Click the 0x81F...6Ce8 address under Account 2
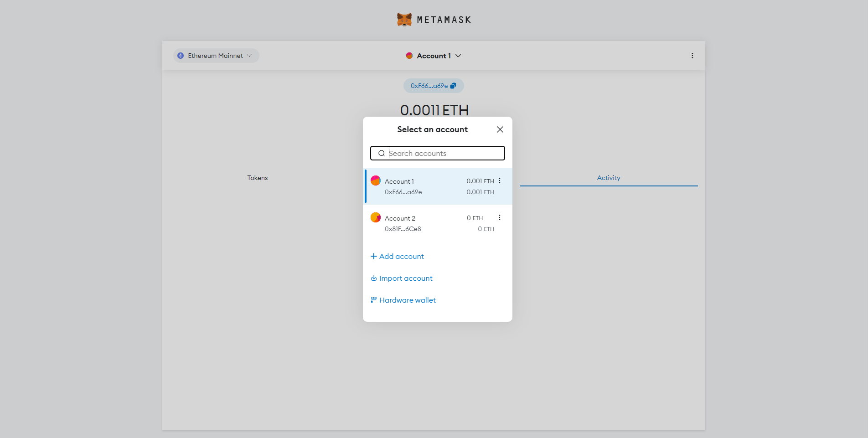 [403, 229]
